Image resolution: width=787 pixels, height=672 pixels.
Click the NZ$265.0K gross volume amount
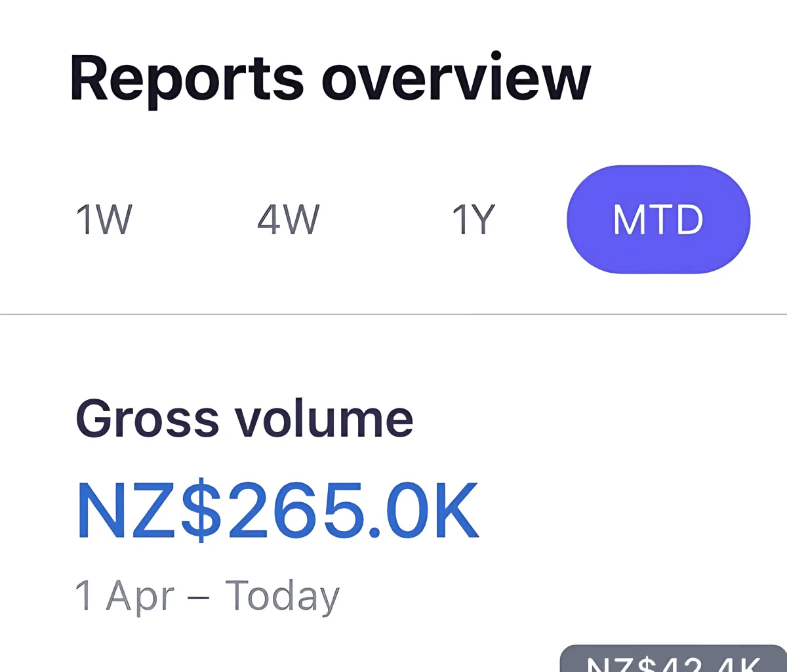pyautogui.click(x=279, y=511)
